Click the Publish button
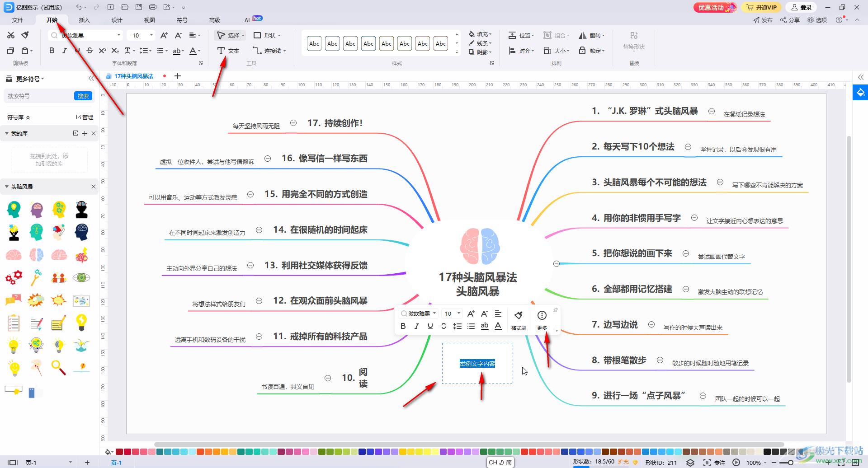Screen dimensions: 868x468 [x=763, y=20]
